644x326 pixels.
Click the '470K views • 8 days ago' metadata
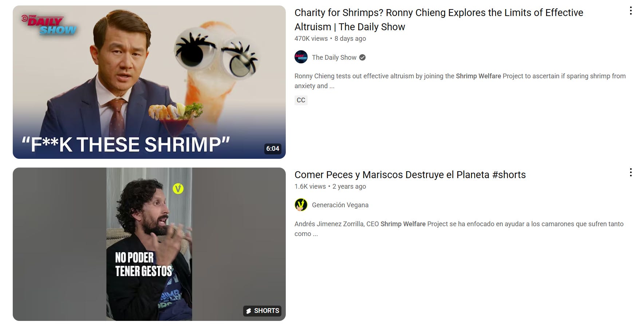(330, 39)
